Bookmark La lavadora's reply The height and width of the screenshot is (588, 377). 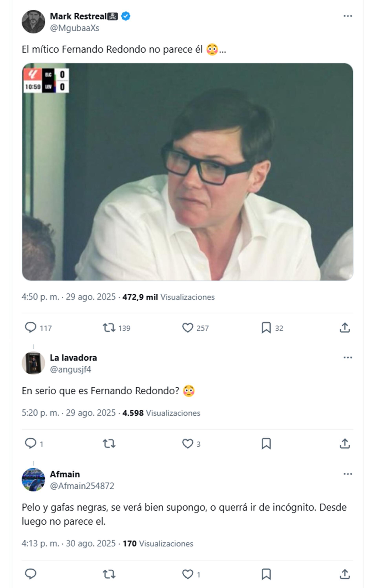266,443
